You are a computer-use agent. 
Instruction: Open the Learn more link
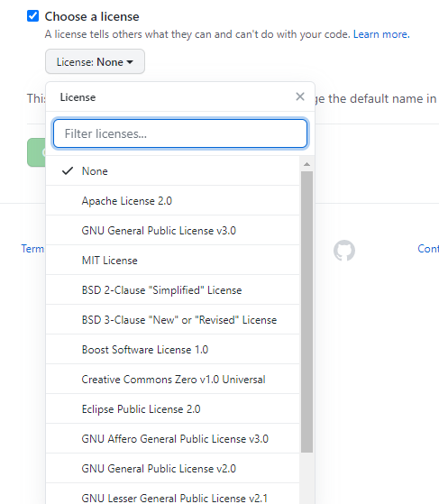[x=381, y=34]
